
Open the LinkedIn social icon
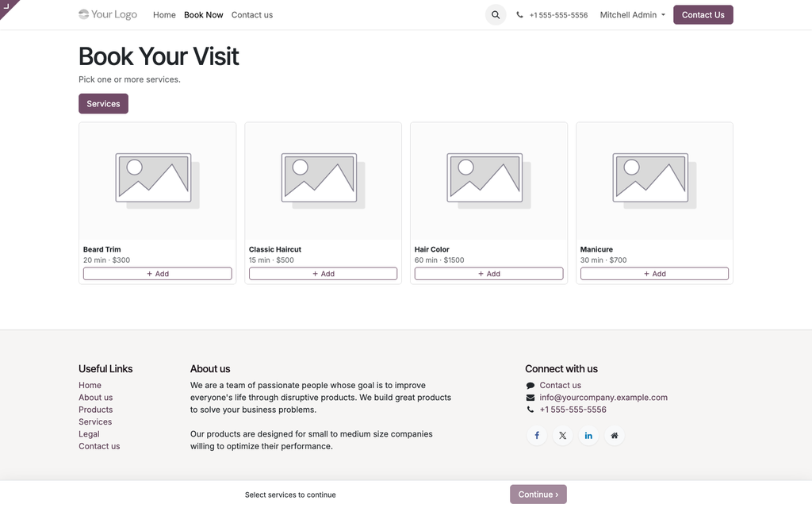click(588, 436)
